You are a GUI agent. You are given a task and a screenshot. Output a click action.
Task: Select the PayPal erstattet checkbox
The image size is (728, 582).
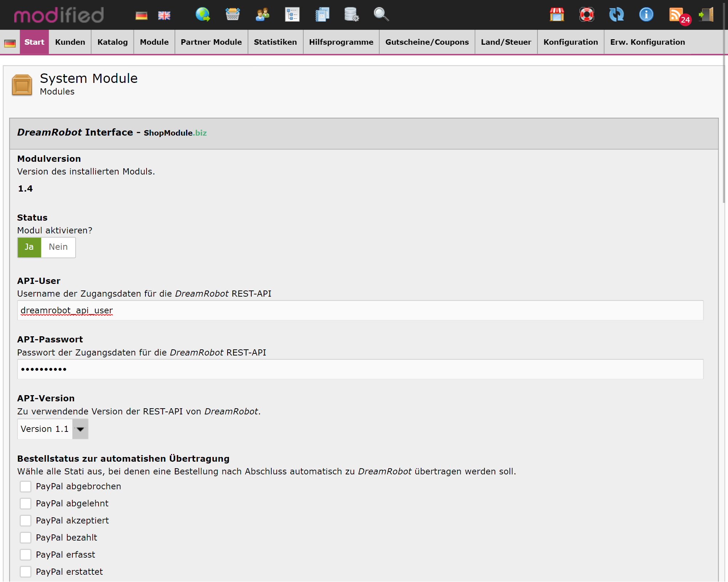(25, 571)
